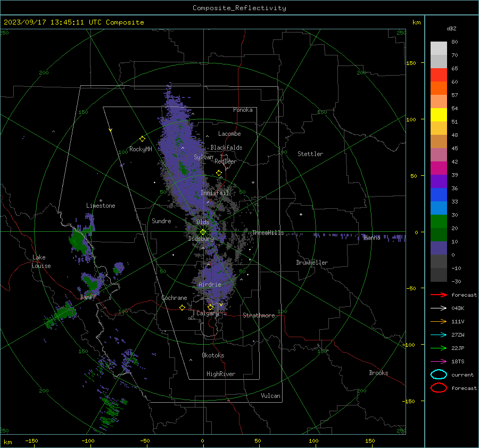Viewport: 479px width, 448px height.
Task: Click the Sylvan label on map
Action: coord(203,157)
